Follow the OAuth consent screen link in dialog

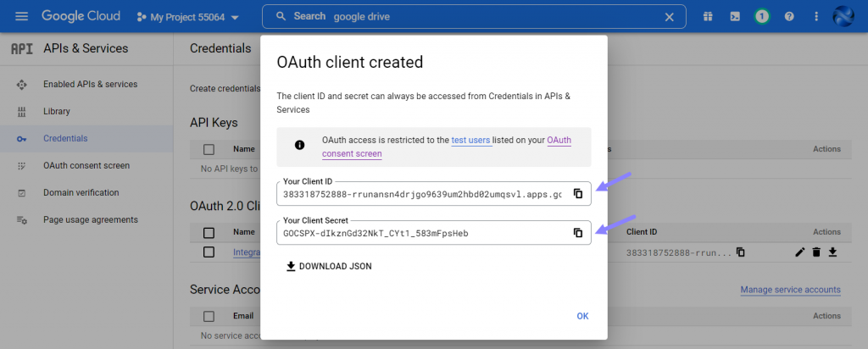pyautogui.click(x=447, y=147)
